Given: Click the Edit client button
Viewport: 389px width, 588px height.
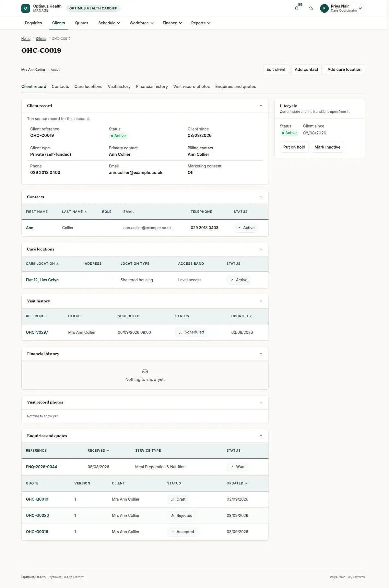Looking at the screenshot, I should [276, 69].
